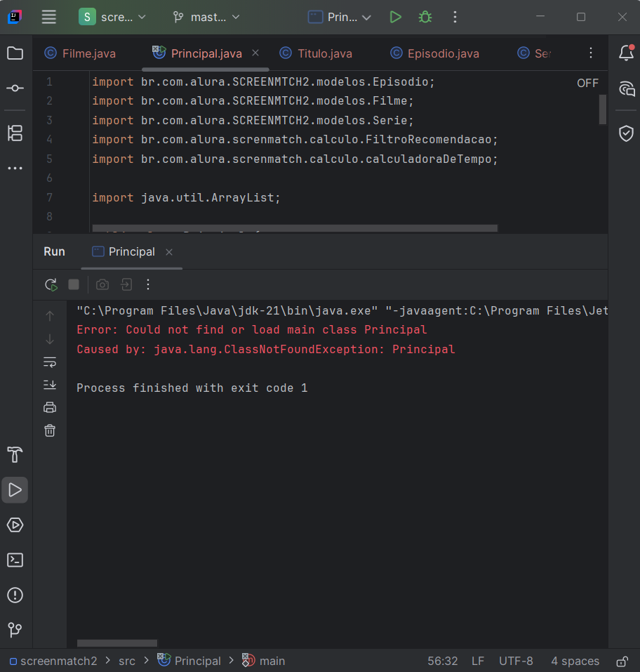Click the ClassNotFoundException console line
Screen dimensions: 640x672
(265, 349)
